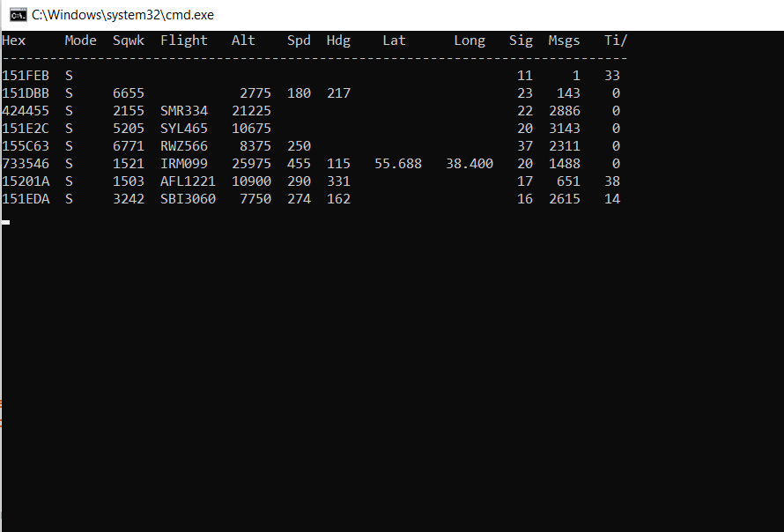Select hex code 151EDA
The width and height of the screenshot is (784, 532).
tap(26, 199)
